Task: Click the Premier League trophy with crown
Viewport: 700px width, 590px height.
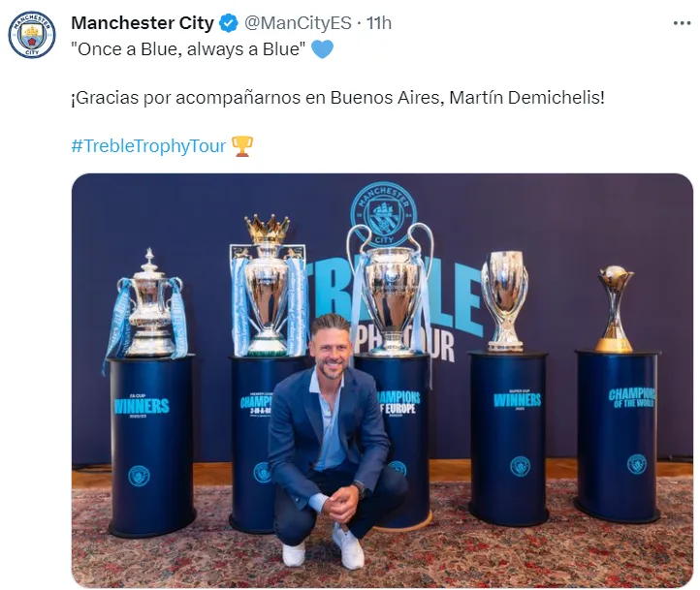Action: [x=268, y=286]
